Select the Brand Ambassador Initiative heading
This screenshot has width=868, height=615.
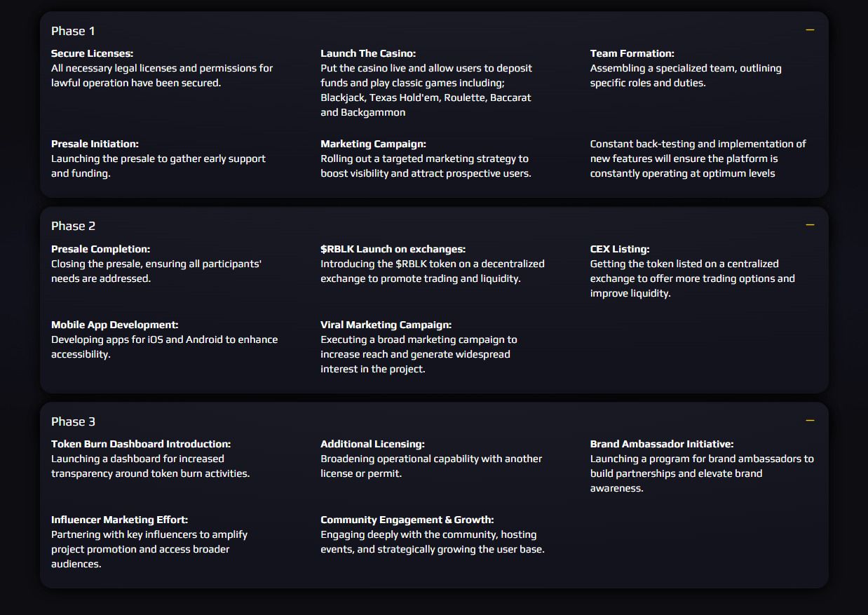[x=662, y=444]
